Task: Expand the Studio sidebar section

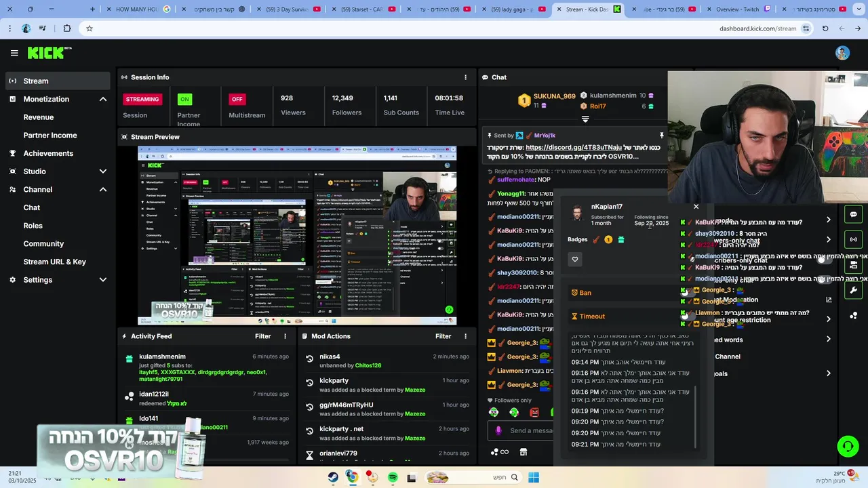Action: pyautogui.click(x=103, y=171)
